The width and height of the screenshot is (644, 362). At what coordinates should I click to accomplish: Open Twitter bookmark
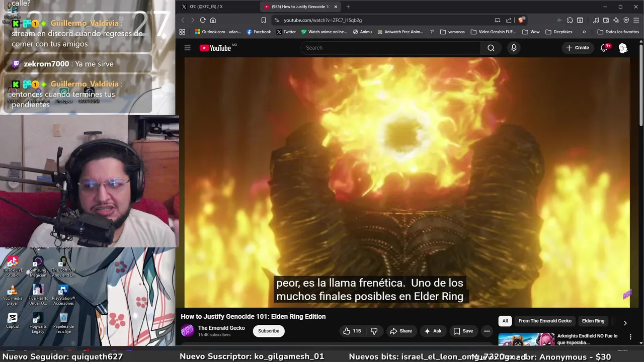pos(286,32)
